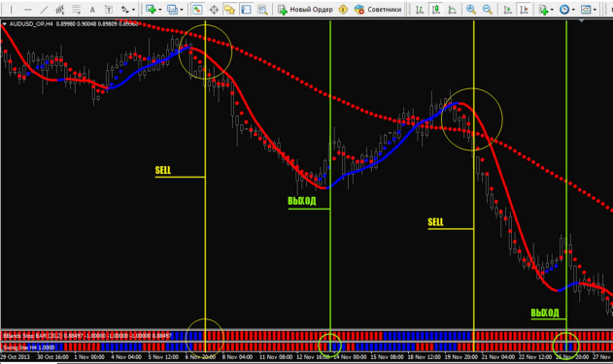Zoom in on the chart
Screen dimensions: 613x364
(x=471, y=10)
